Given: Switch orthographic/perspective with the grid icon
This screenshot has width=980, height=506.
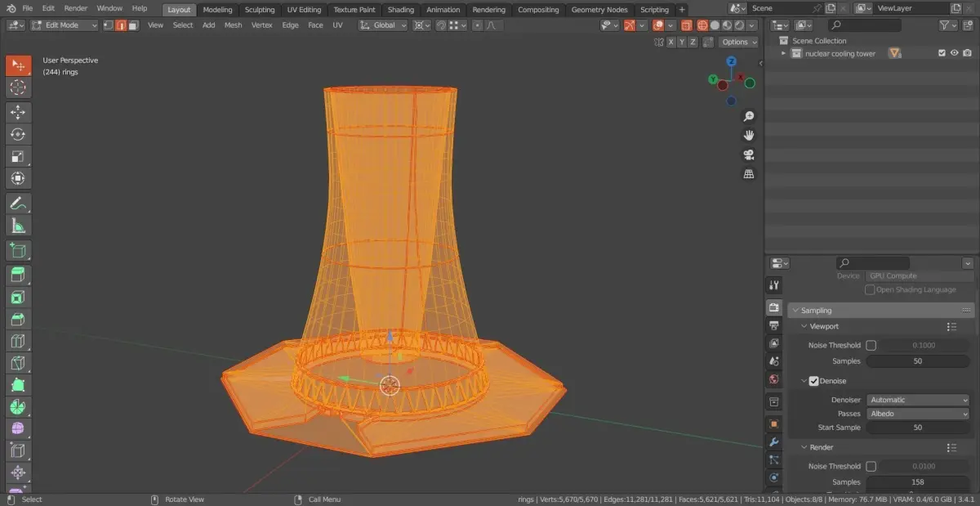Looking at the screenshot, I should [x=749, y=174].
